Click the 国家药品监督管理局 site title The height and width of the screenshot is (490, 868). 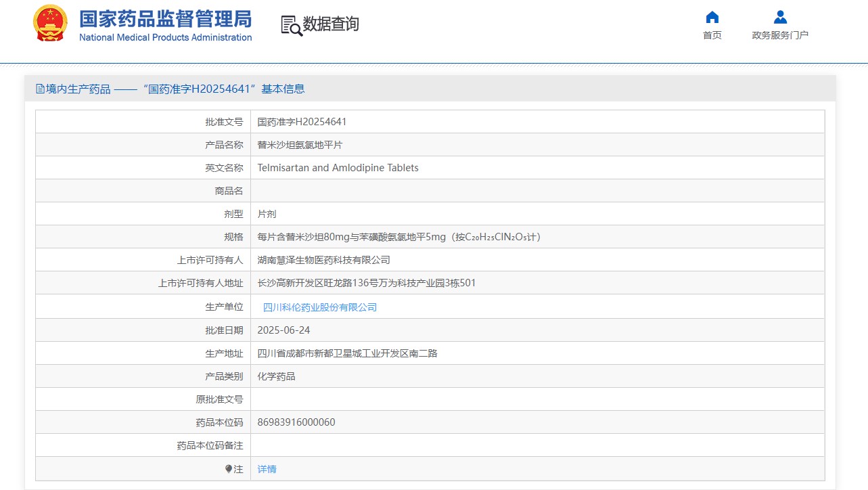click(x=165, y=18)
